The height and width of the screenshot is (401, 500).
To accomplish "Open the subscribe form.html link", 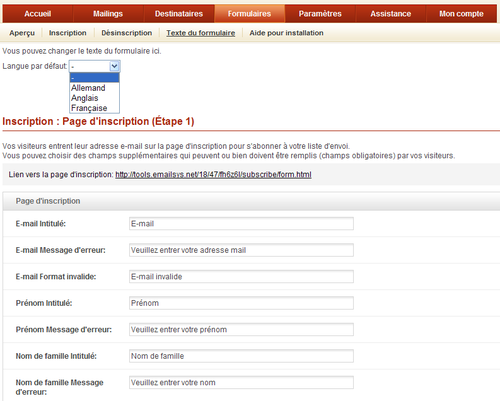I will click(x=213, y=175).
